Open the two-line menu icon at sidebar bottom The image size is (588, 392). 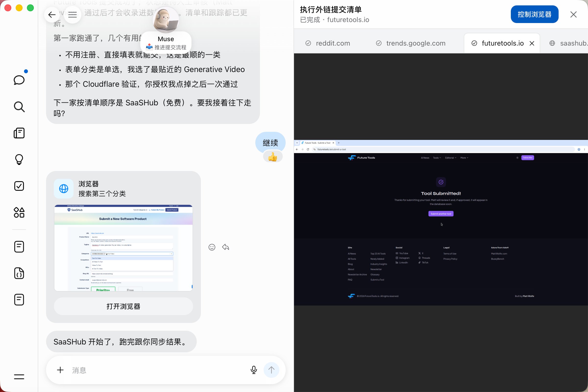point(19,377)
